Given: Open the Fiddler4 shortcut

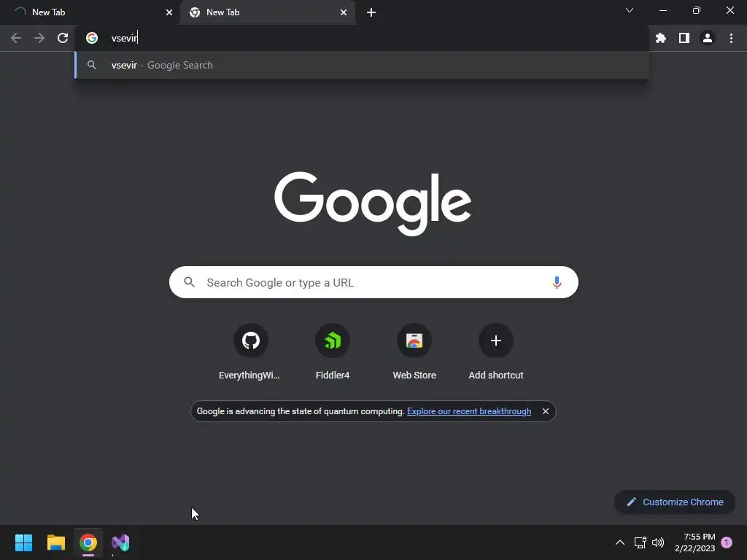Looking at the screenshot, I should click(333, 351).
